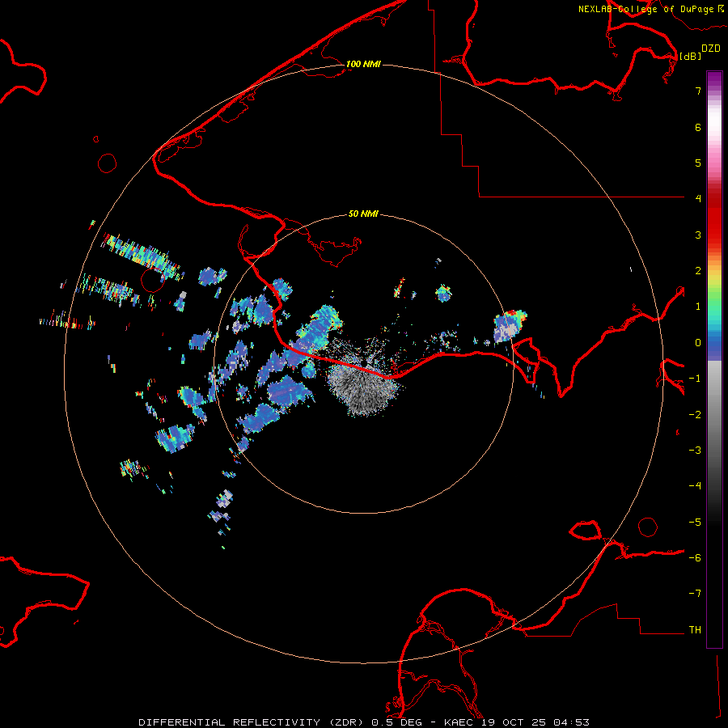Screen dimensions: 728x728
Task: Click the 4 value on color scale
Action: click(x=698, y=199)
